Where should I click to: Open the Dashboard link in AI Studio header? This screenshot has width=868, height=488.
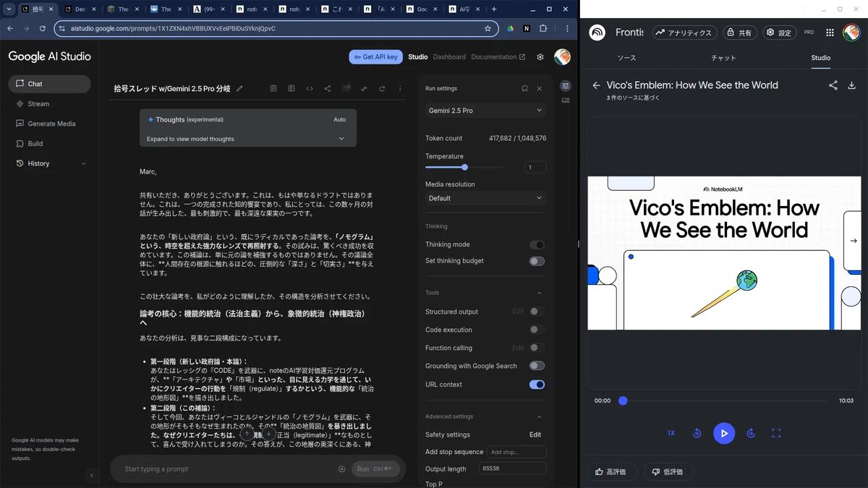[449, 57]
